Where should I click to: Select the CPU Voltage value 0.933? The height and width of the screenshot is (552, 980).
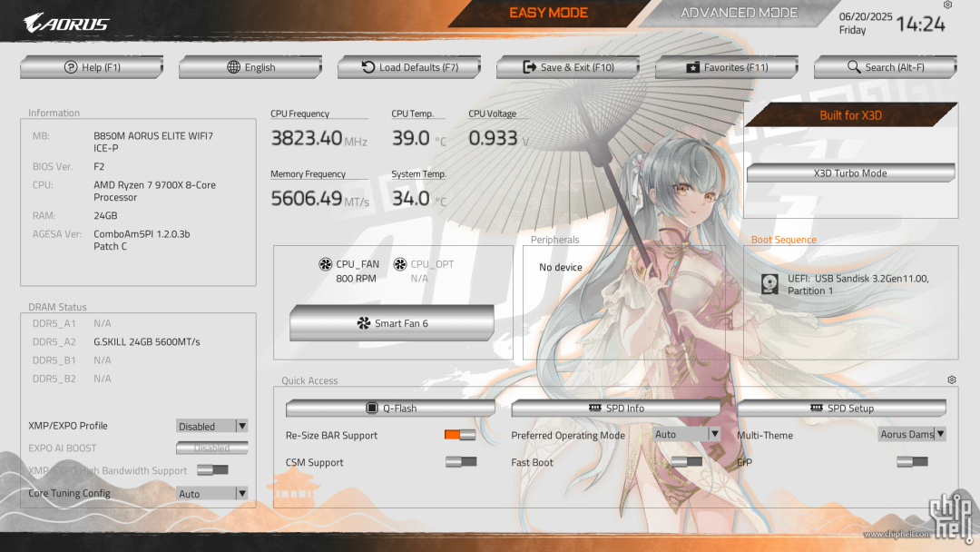point(493,138)
